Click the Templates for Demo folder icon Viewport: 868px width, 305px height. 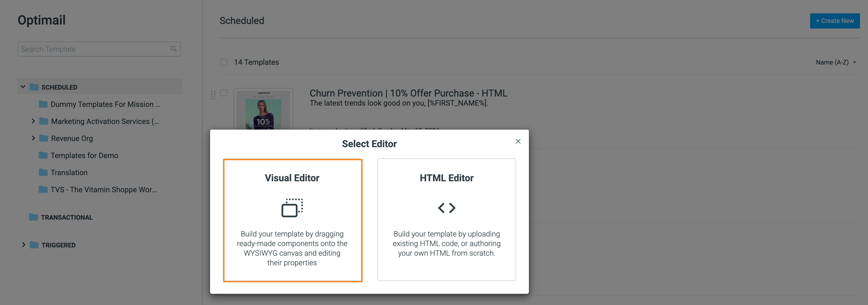[x=43, y=155]
